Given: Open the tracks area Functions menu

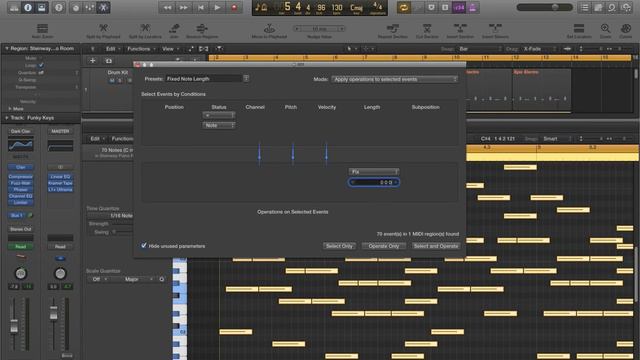Looking at the screenshot, I should [x=141, y=49].
